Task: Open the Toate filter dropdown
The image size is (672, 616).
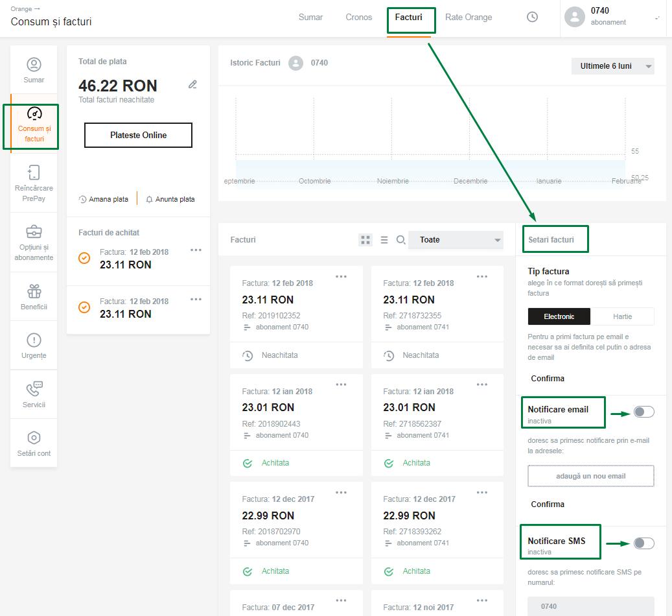Action: tap(456, 240)
